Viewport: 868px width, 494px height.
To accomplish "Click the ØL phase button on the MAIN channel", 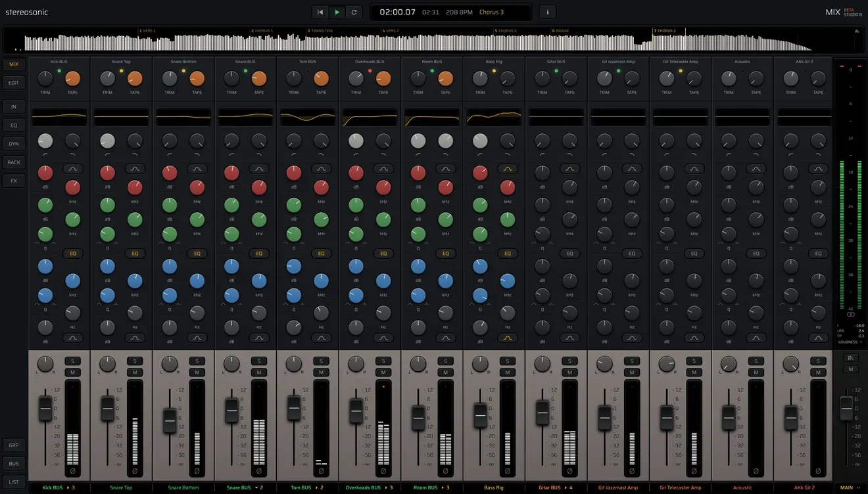I will click(851, 358).
